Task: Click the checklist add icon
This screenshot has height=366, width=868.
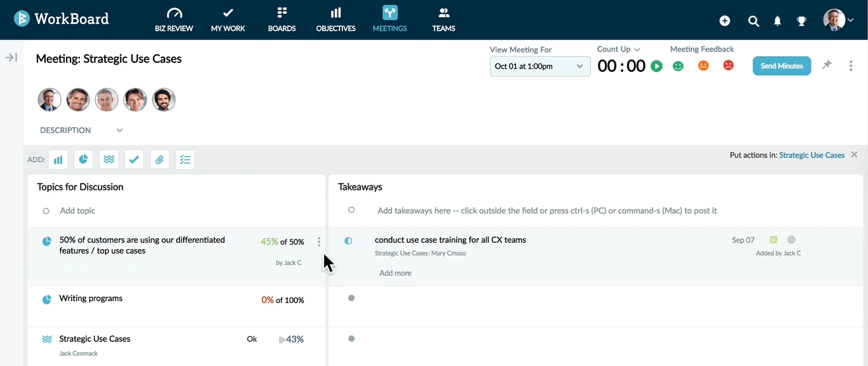Action: pos(185,160)
